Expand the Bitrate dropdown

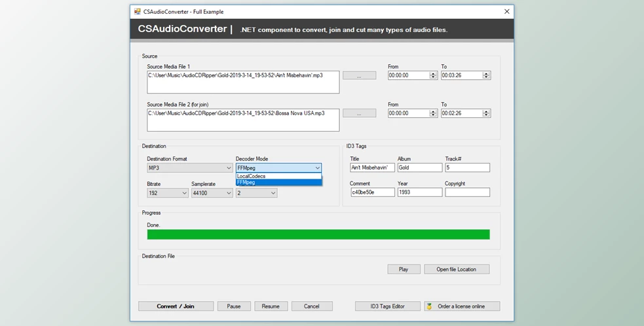click(167, 193)
